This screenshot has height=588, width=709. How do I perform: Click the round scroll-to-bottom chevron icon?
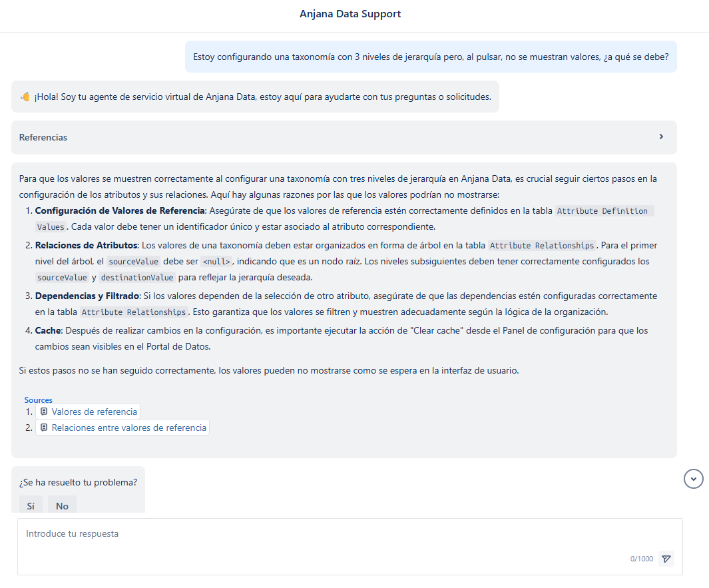click(693, 479)
